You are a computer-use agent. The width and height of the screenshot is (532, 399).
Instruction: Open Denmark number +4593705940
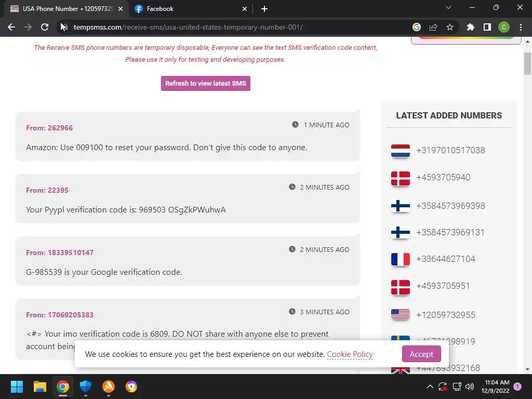(443, 178)
